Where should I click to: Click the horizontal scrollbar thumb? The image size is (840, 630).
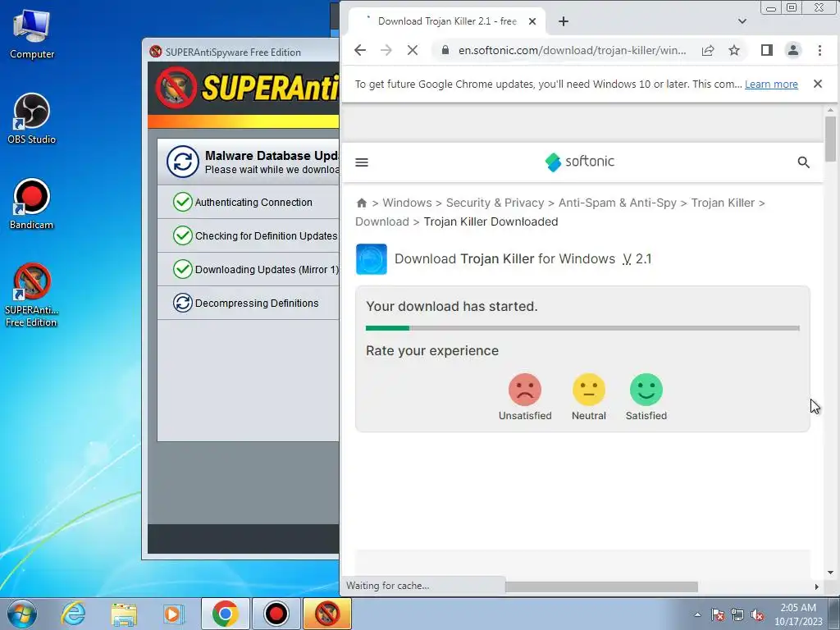[601, 587]
